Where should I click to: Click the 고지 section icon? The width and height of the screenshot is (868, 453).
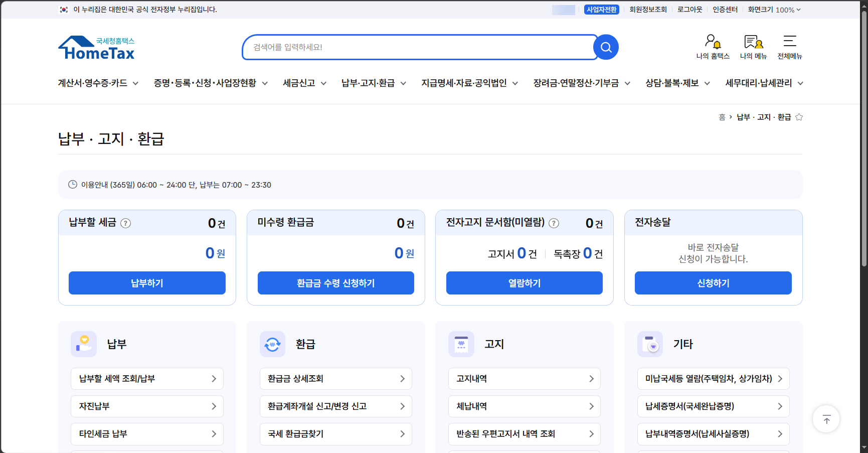point(461,344)
